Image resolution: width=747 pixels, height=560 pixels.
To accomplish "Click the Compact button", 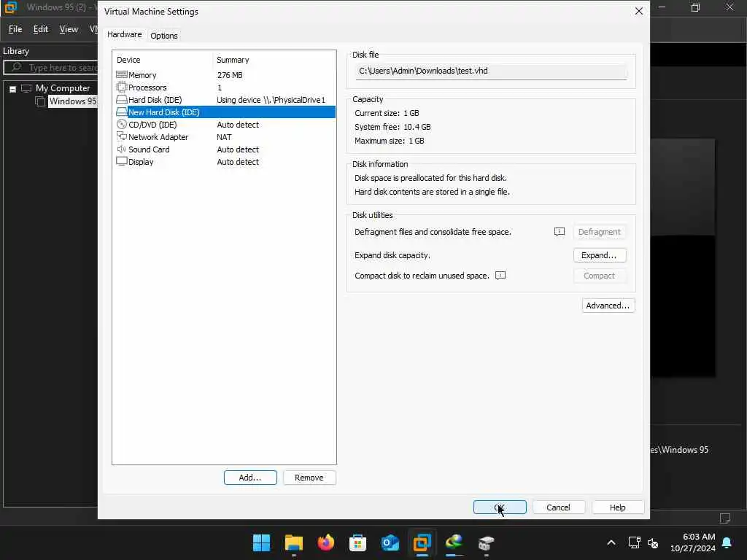I will click(600, 276).
